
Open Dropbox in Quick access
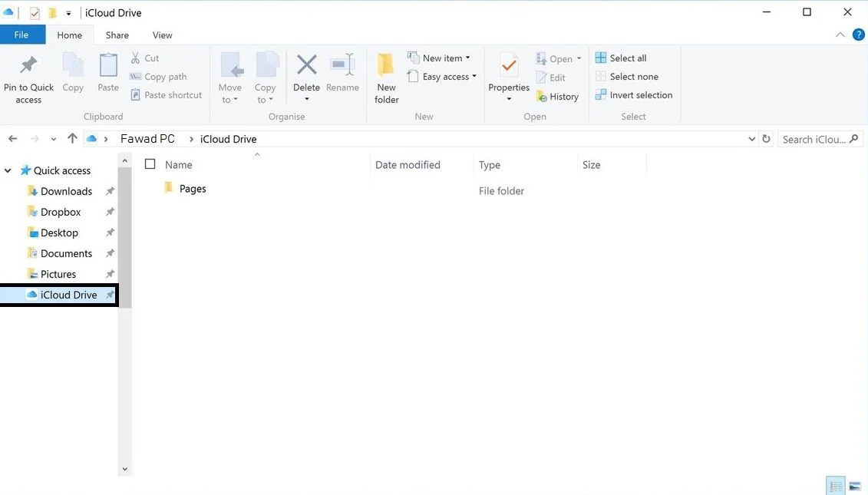tap(61, 212)
